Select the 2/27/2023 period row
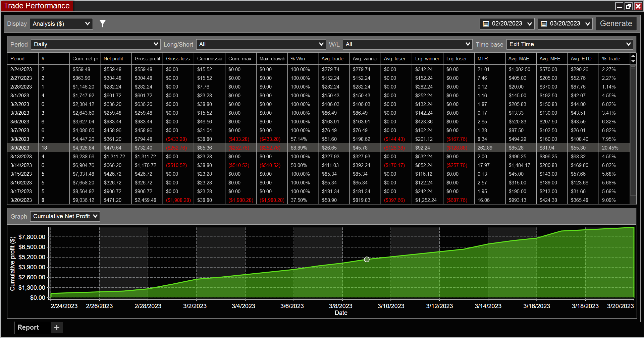Screen dimensions: 644x338 click(x=319, y=78)
